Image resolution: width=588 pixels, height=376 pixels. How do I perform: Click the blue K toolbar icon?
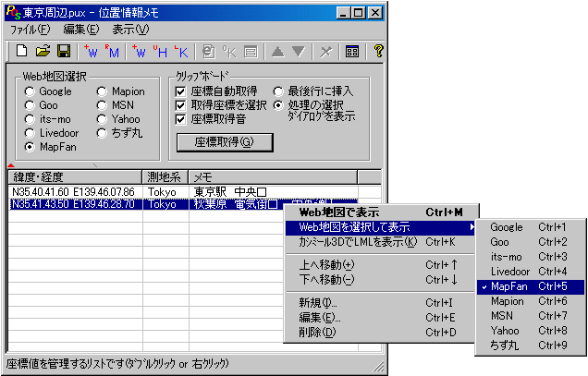pos(181,51)
